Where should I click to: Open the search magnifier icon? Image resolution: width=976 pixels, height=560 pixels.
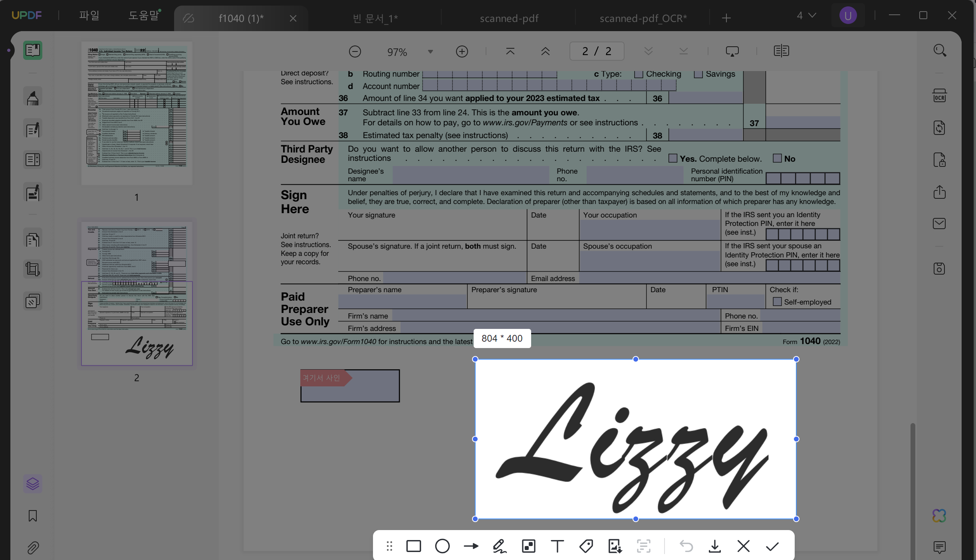tap(940, 51)
